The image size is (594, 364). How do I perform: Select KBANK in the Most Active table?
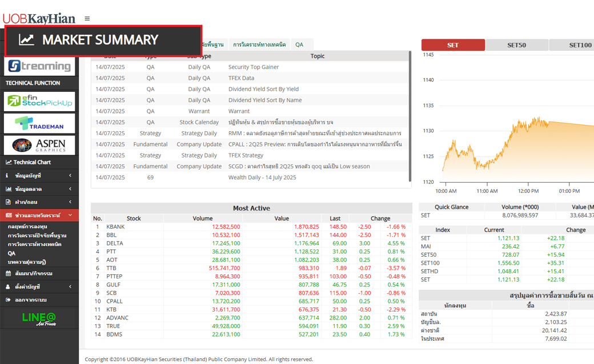115,227
